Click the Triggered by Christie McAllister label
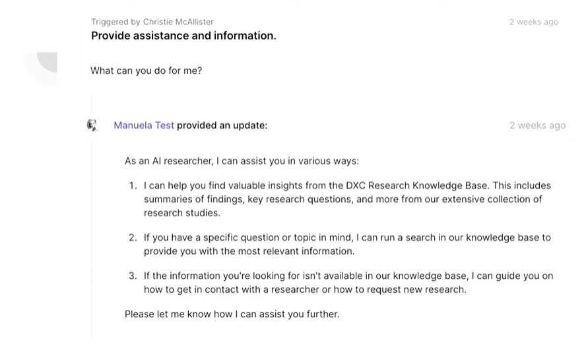Screen dimensions: 588x364 click(x=152, y=22)
